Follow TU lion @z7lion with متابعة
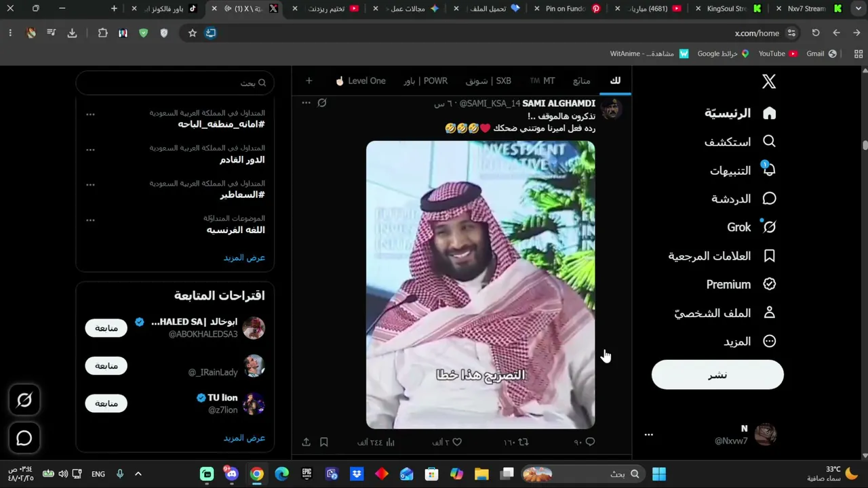 tap(106, 404)
